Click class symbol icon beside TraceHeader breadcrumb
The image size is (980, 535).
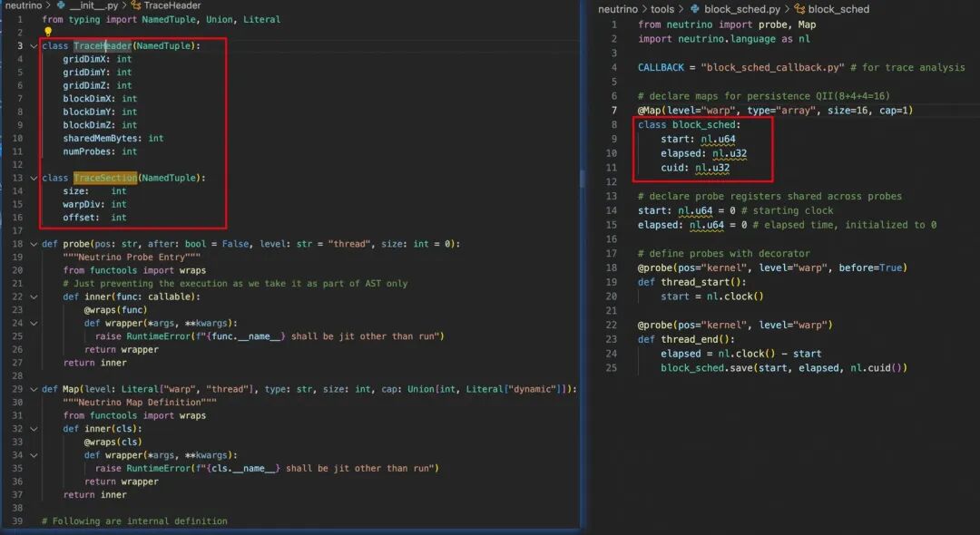pos(135,5)
